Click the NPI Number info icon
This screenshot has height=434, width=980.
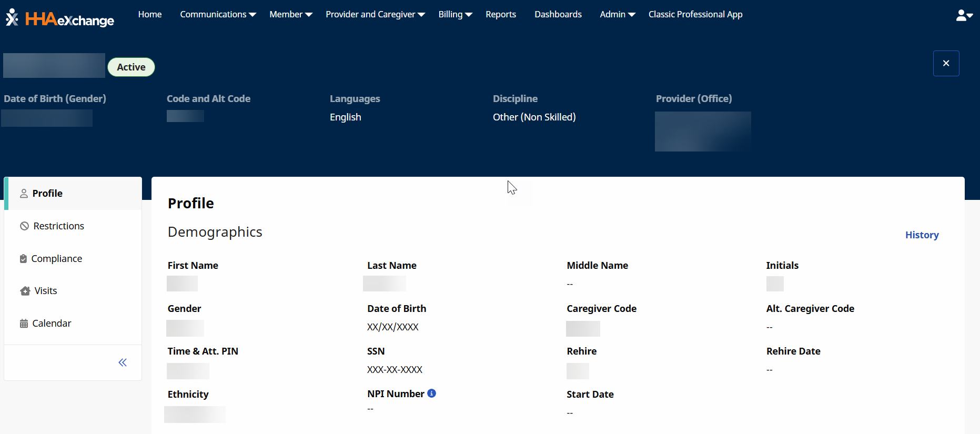pos(431,393)
